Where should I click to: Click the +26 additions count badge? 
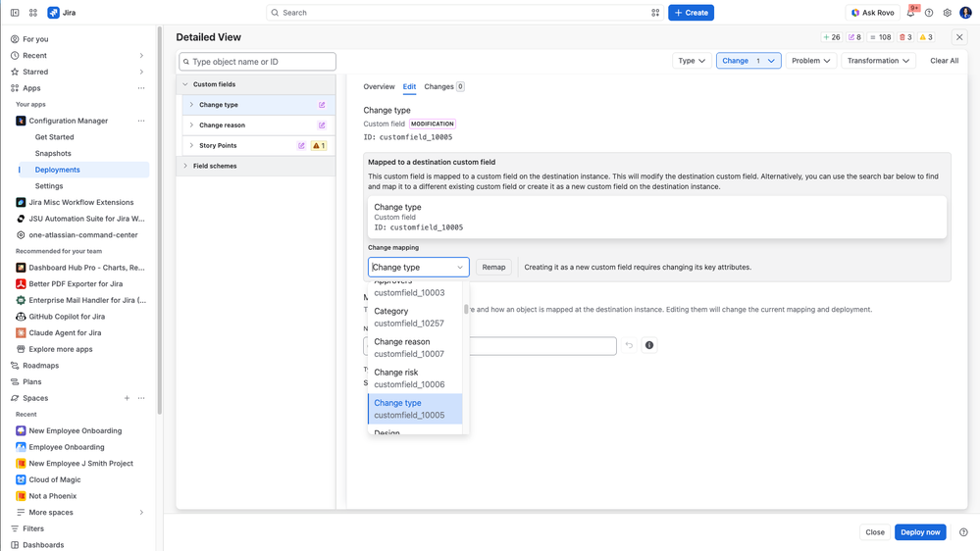831,37
